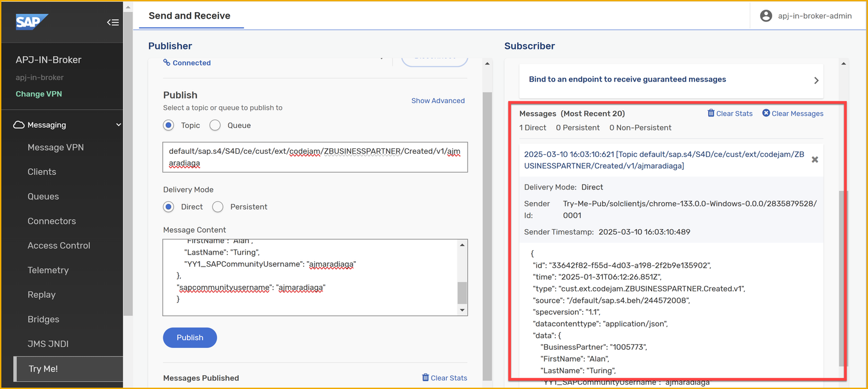
Task: Click APJ-IN-Broker title text
Action: pyautogui.click(x=49, y=60)
